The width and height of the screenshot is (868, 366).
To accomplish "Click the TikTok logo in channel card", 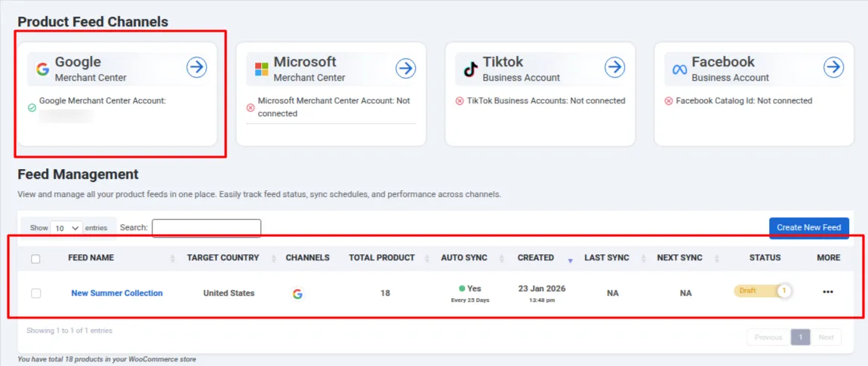I will point(470,69).
